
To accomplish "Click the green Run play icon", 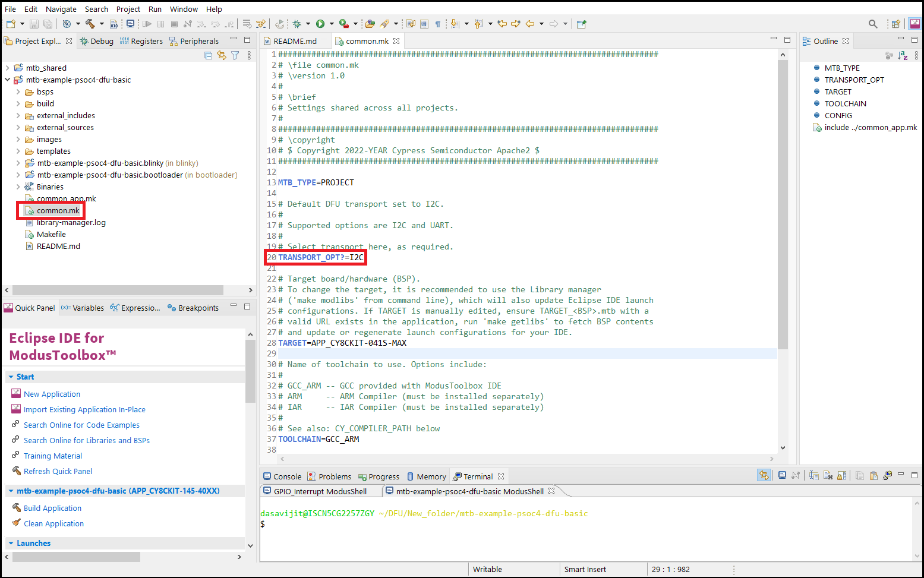I will pos(320,24).
